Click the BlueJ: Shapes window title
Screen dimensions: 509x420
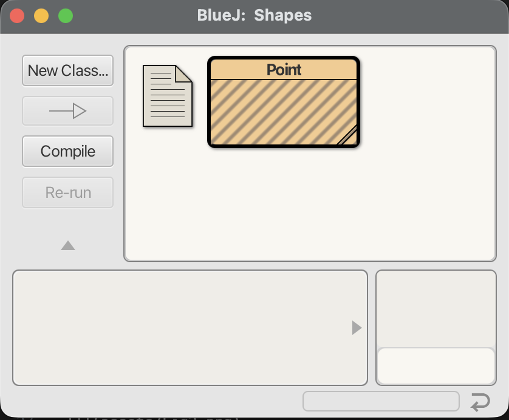pos(254,16)
